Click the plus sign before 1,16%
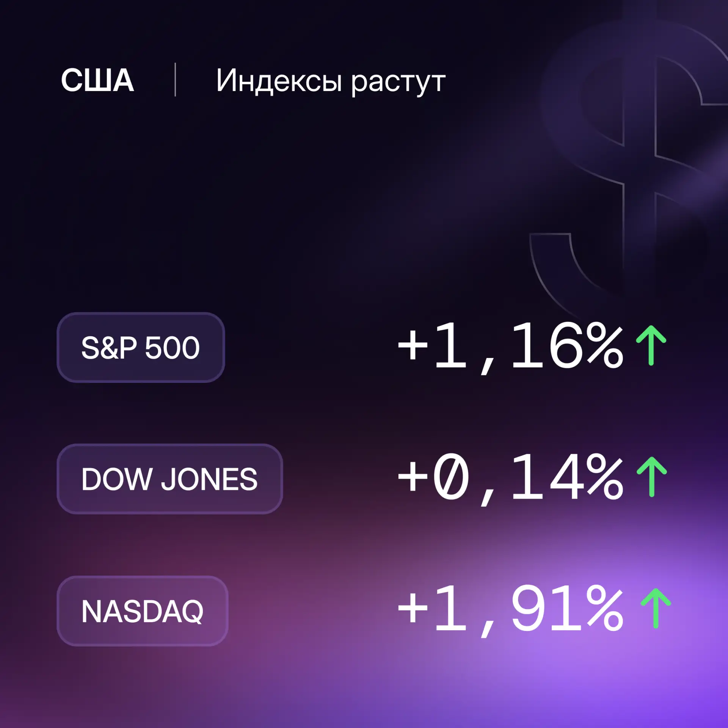Viewport: 728px width, 728px height. 413,345
